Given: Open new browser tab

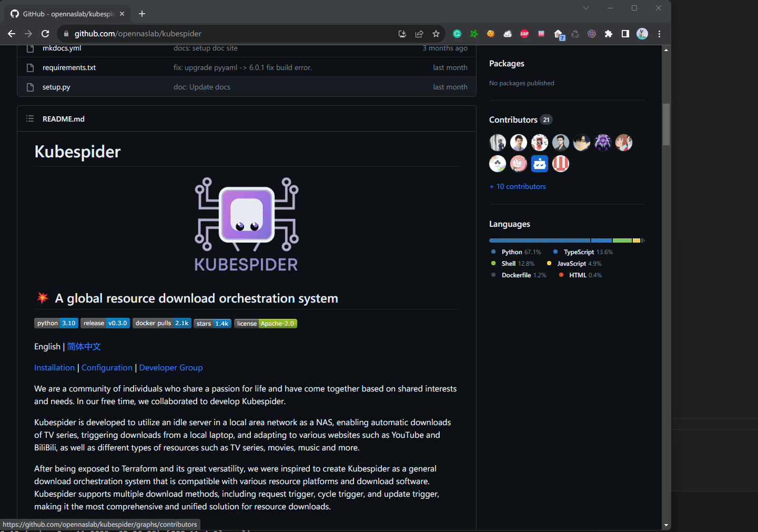Looking at the screenshot, I should (142, 14).
